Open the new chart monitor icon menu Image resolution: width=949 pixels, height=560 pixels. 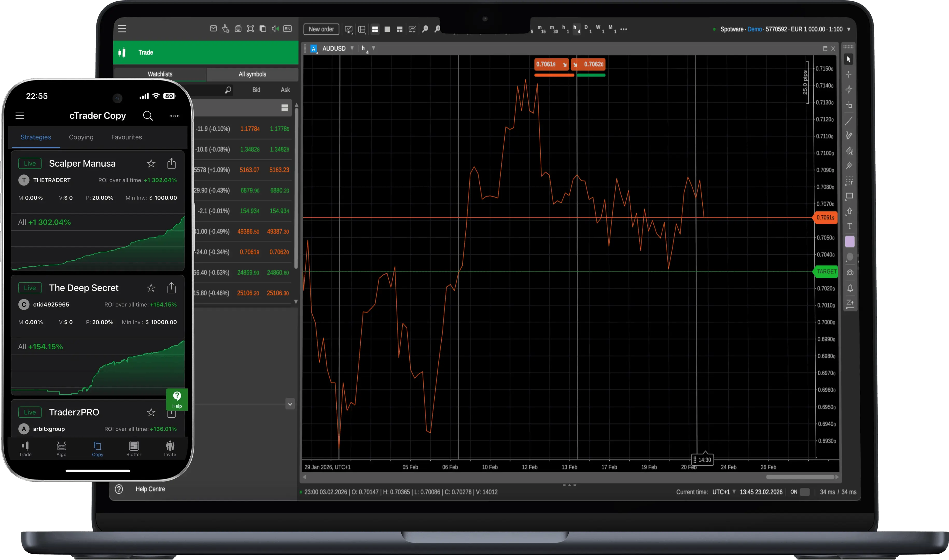(x=349, y=30)
